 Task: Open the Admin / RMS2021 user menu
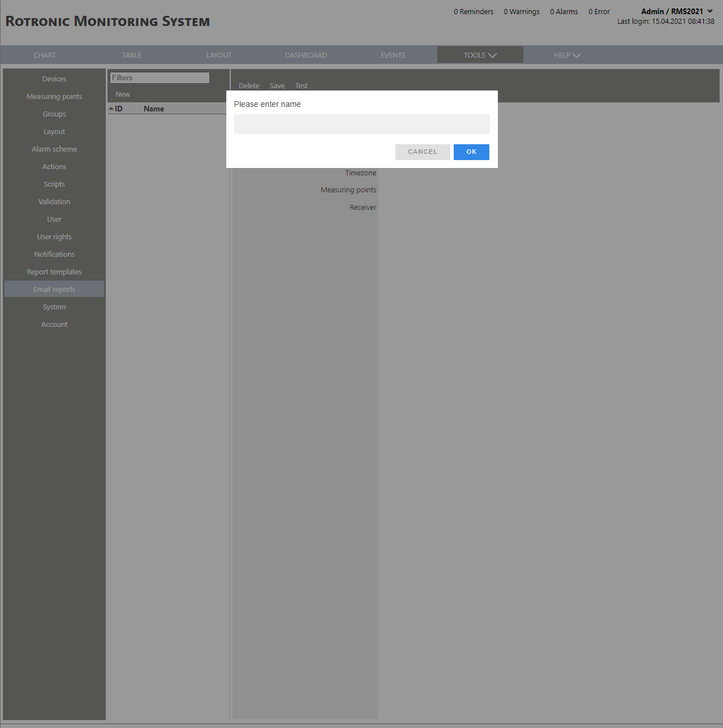pos(677,11)
